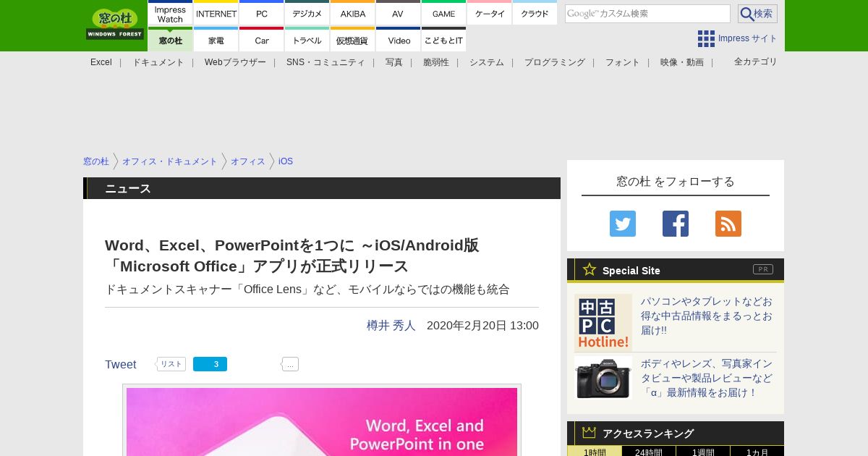Viewport: 868px width, 456px height.
Task: Select the 1カ月 ranking tab
Action: pyautogui.click(x=757, y=451)
